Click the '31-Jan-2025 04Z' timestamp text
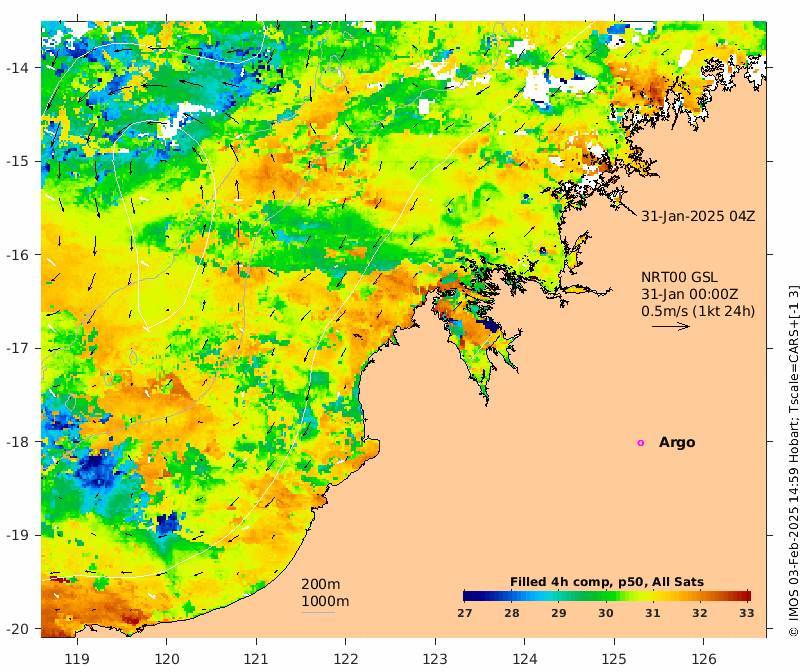The image size is (810, 672). tap(698, 216)
